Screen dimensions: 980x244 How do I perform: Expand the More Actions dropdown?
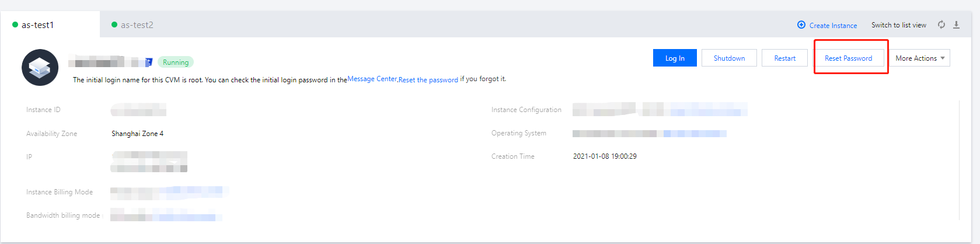919,58
